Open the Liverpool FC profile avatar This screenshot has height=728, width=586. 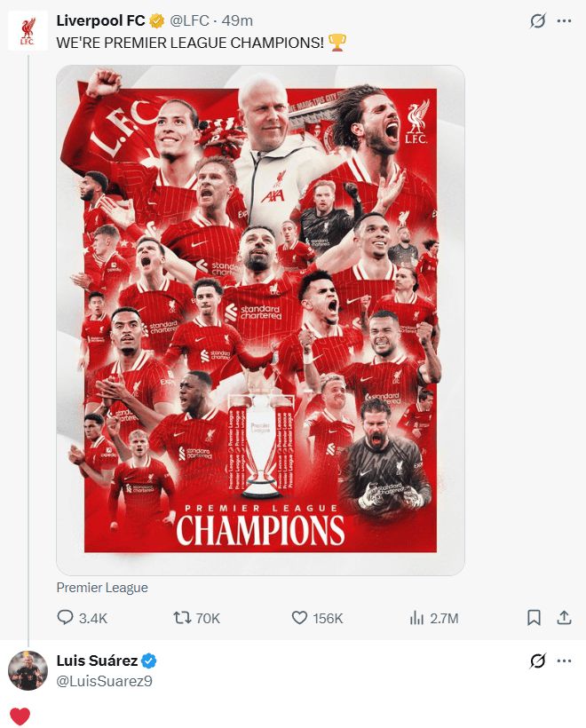28,33
